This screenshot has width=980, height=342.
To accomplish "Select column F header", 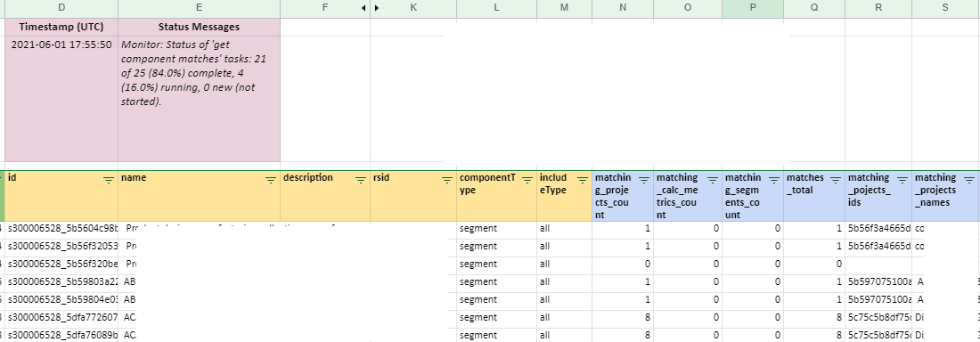I will coord(325,8).
